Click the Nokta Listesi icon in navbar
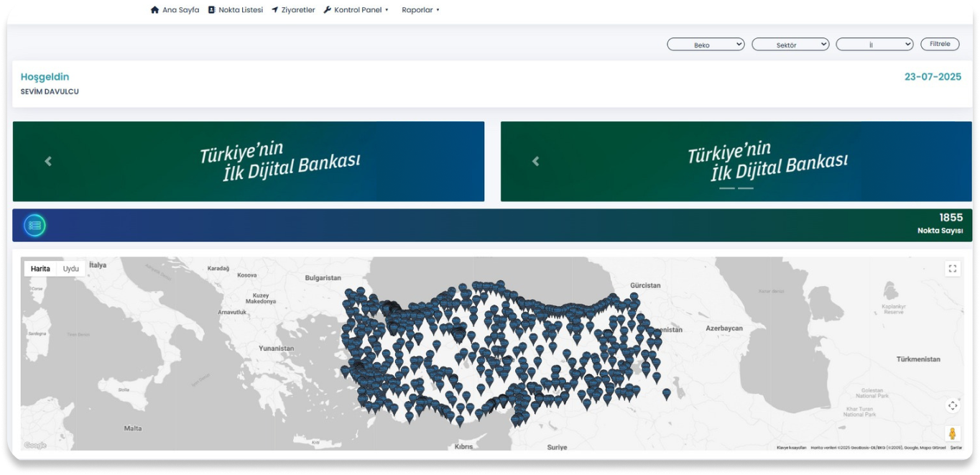 (x=211, y=10)
